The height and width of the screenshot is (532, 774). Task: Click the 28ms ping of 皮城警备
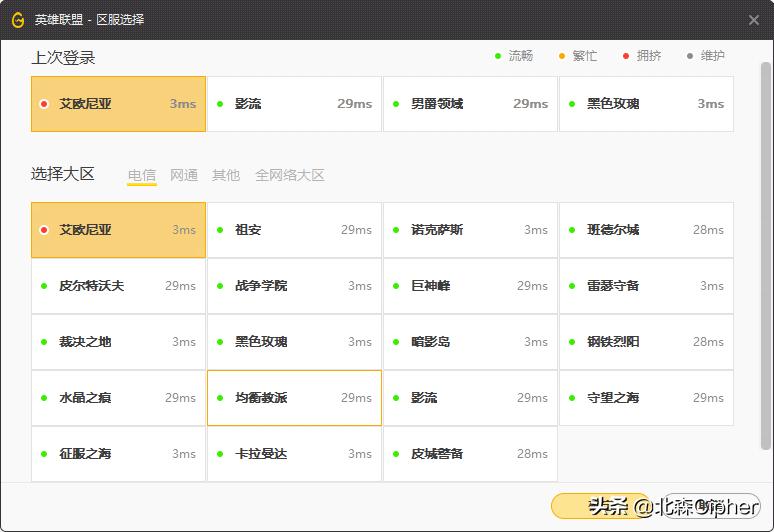pos(532,454)
